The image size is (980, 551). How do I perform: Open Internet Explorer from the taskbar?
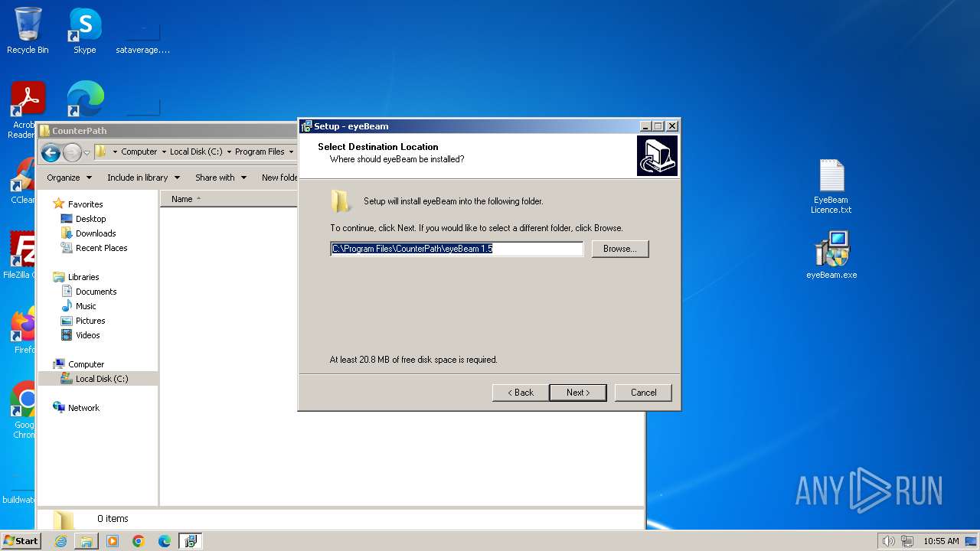(x=60, y=541)
